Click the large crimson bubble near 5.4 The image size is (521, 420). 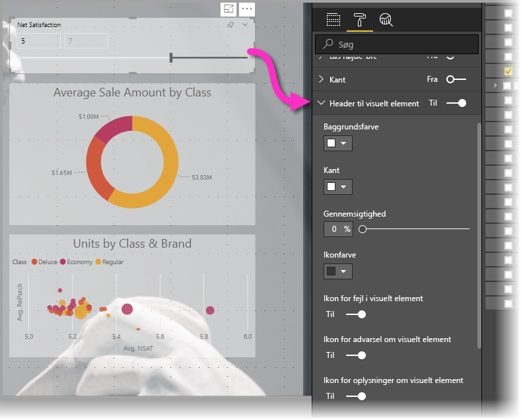coord(127,309)
